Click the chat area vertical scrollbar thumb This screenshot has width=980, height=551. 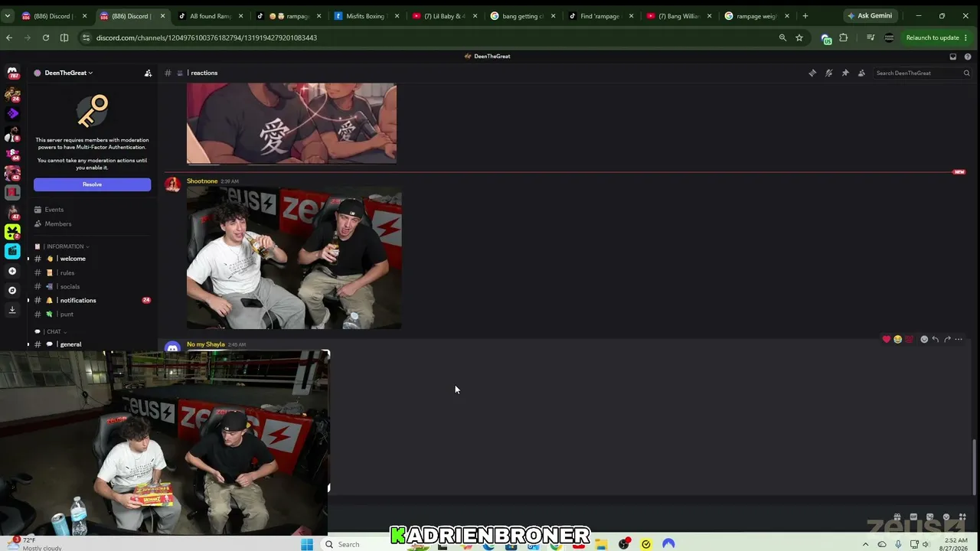tap(974, 468)
